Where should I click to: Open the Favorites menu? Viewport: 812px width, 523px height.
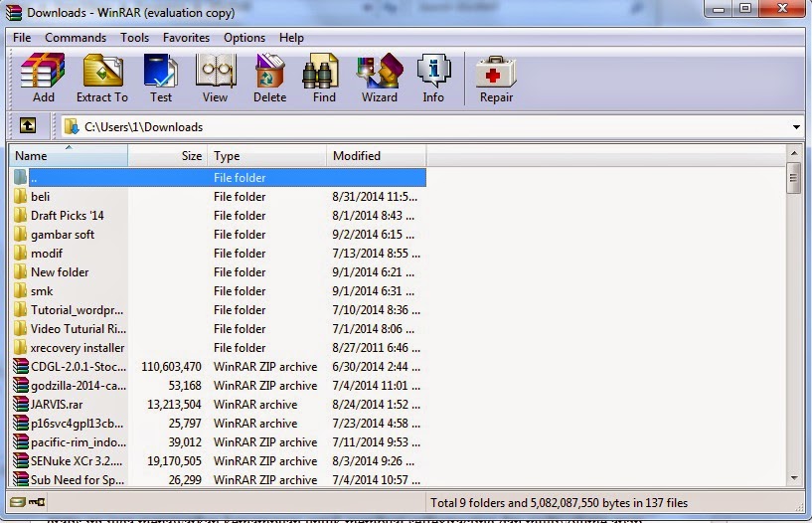(186, 38)
